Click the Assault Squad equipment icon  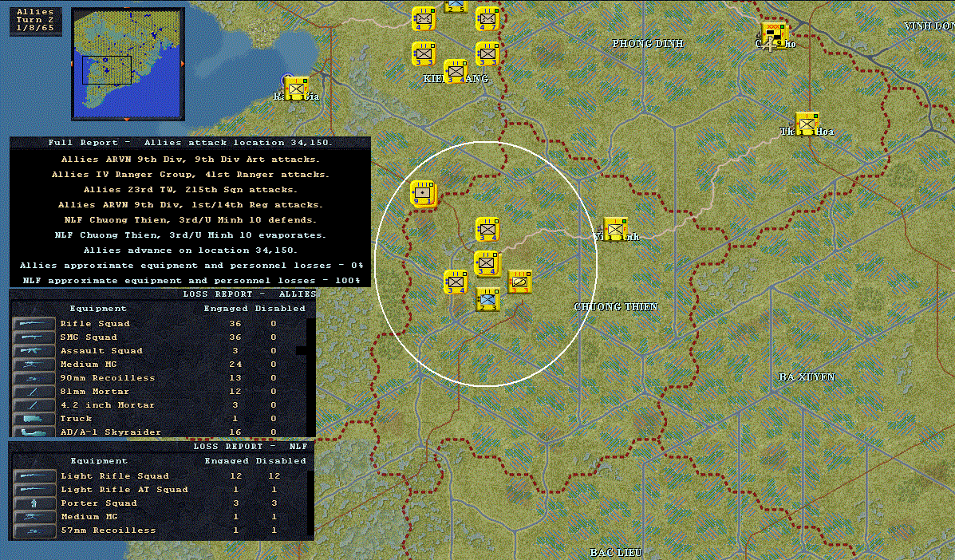point(34,351)
